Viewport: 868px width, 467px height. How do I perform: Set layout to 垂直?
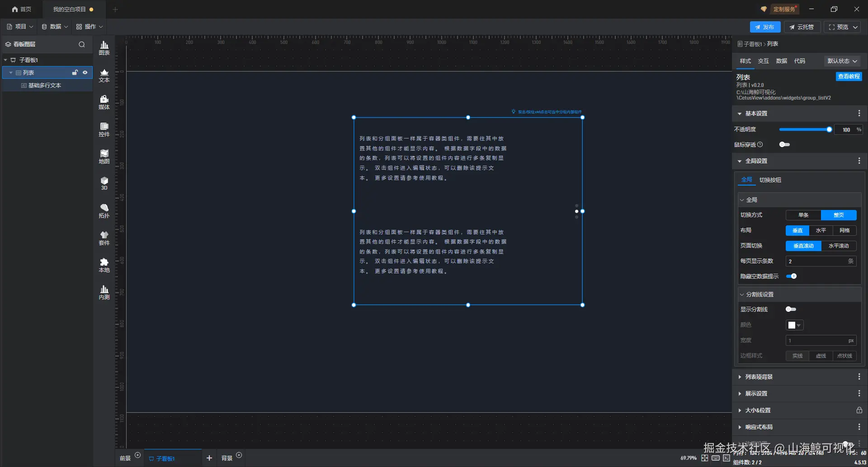click(797, 231)
